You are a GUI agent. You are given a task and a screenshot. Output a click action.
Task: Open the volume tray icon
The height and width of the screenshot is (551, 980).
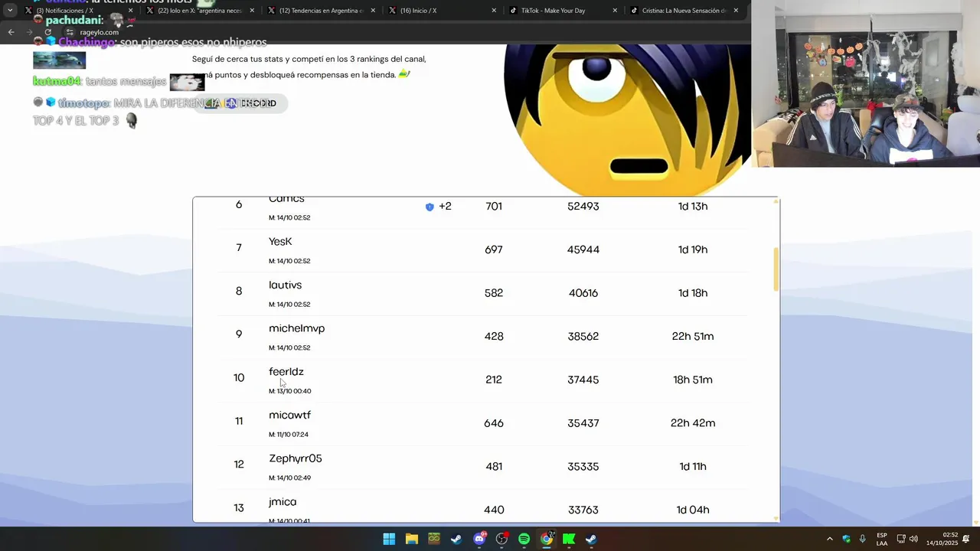point(913,539)
